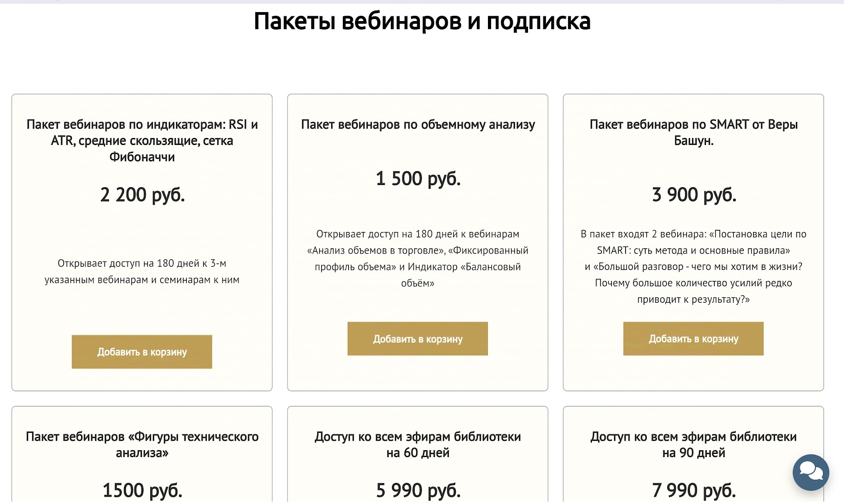Click the «Пакеты вебинаров и подписка» heading
This screenshot has height=504, width=844.
422,22
